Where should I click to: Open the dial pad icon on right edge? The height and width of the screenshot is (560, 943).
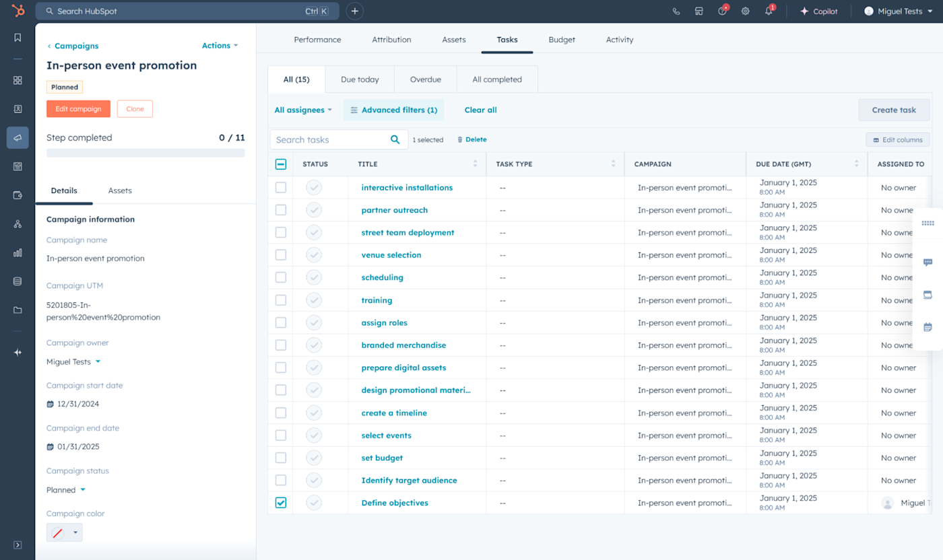(928, 223)
